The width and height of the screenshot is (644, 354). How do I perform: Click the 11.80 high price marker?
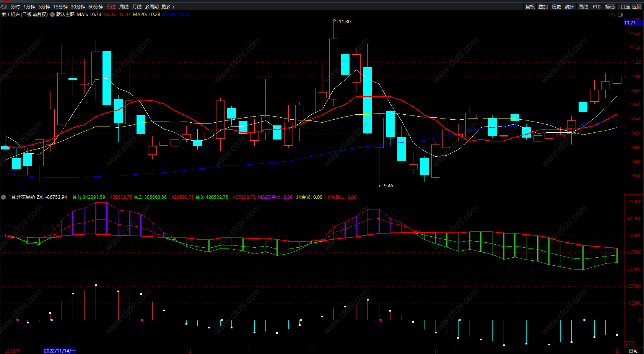345,22
